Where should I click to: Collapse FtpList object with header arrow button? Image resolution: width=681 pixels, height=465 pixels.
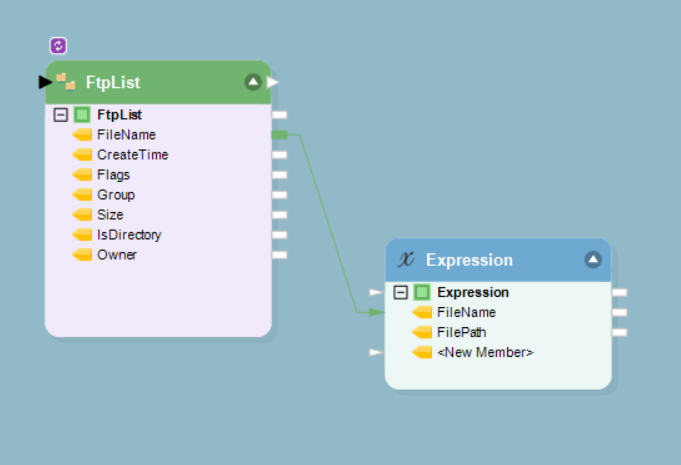click(x=253, y=82)
